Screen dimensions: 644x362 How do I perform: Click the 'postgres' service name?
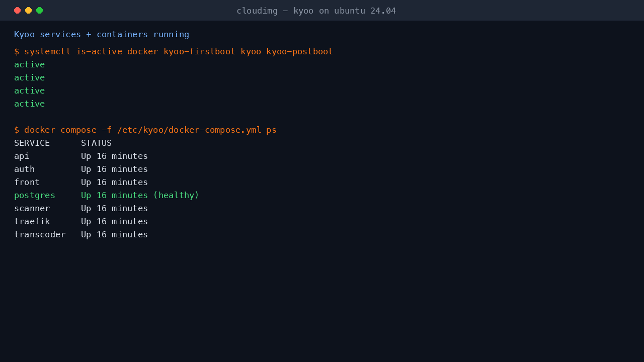35,195
